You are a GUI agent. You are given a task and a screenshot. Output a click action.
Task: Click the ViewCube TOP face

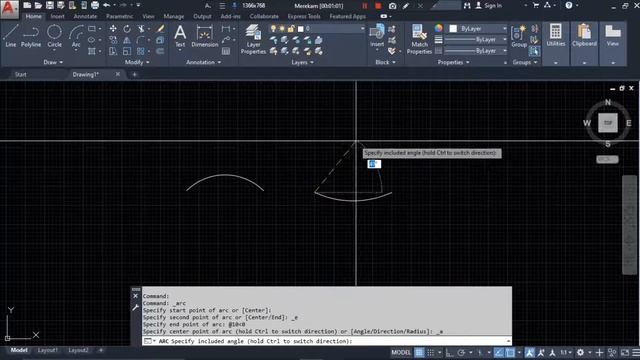[608, 123]
